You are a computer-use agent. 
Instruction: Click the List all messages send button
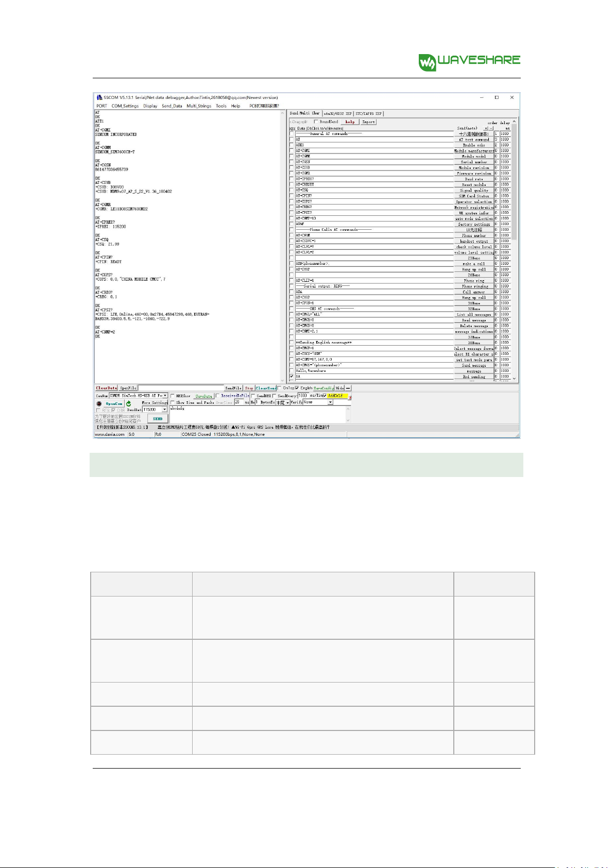(x=474, y=314)
